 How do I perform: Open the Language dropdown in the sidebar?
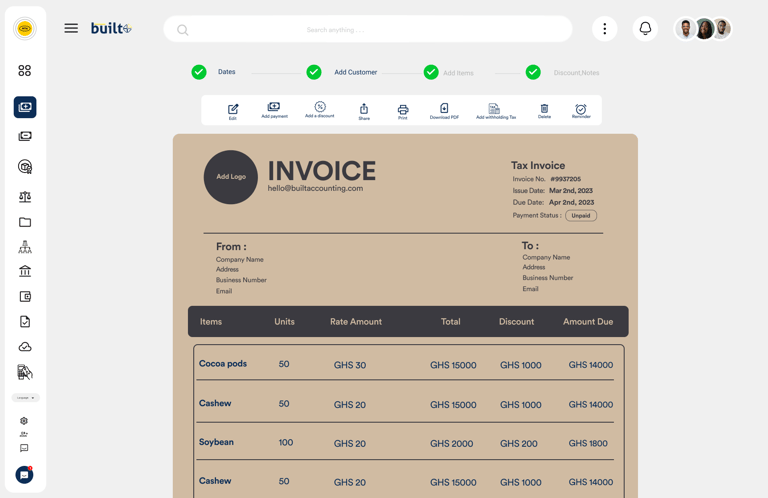(25, 398)
